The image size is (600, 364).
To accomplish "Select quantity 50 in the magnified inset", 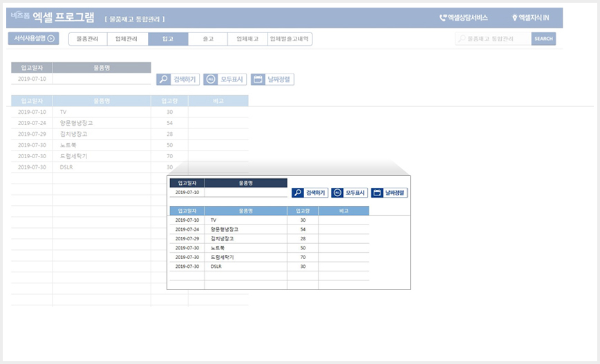I will [303, 248].
